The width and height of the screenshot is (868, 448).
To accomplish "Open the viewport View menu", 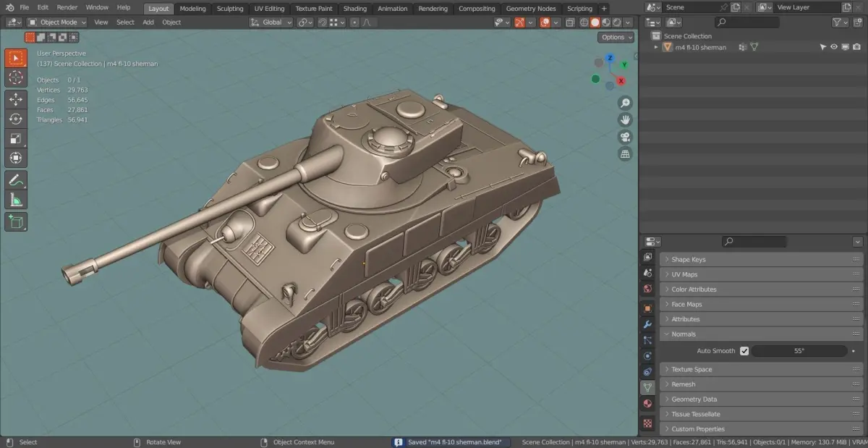I will click(x=101, y=22).
